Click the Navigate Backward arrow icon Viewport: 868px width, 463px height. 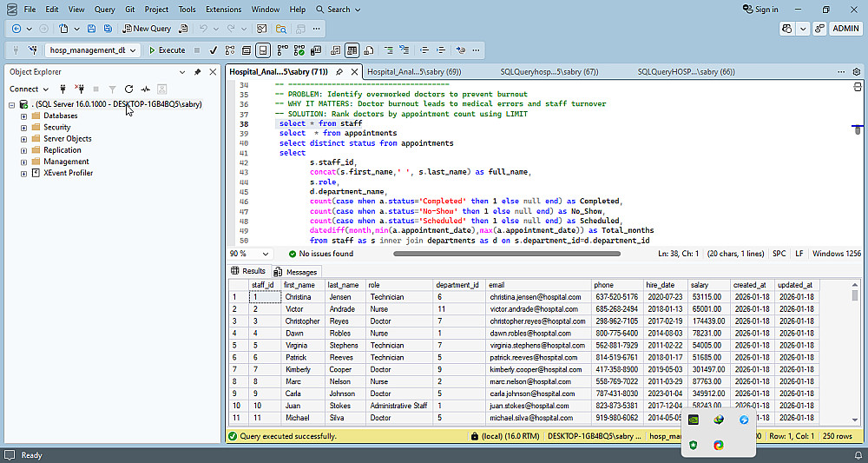tap(16, 29)
